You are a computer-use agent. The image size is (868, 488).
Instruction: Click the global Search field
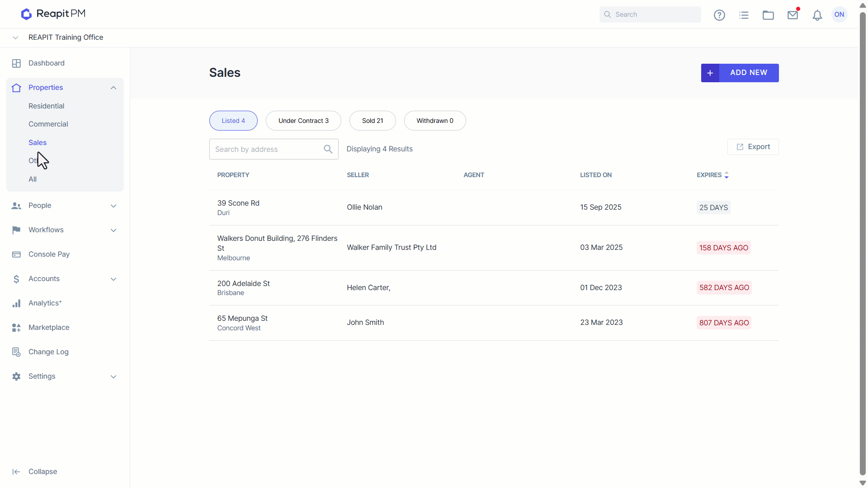pyautogui.click(x=650, y=14)
